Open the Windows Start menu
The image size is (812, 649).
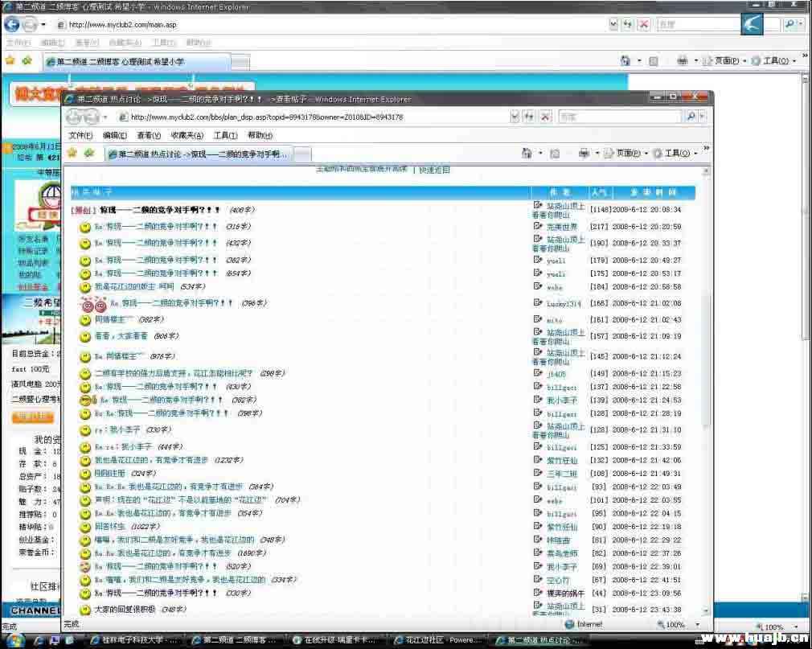pos(14,641)
